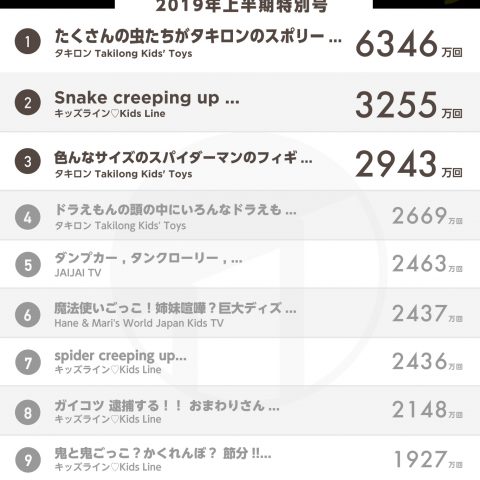Click the rank 3 circle badge

click(28, 161)
